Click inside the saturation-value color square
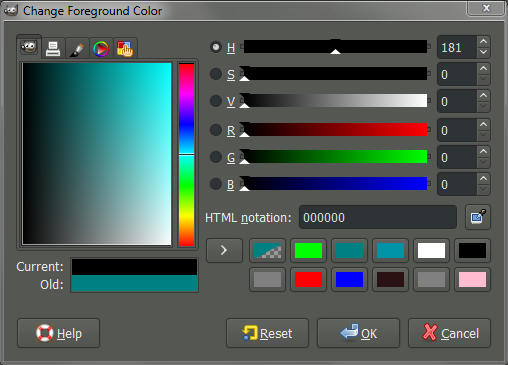The height and width of the screenshot is (365, 508). 97,154
